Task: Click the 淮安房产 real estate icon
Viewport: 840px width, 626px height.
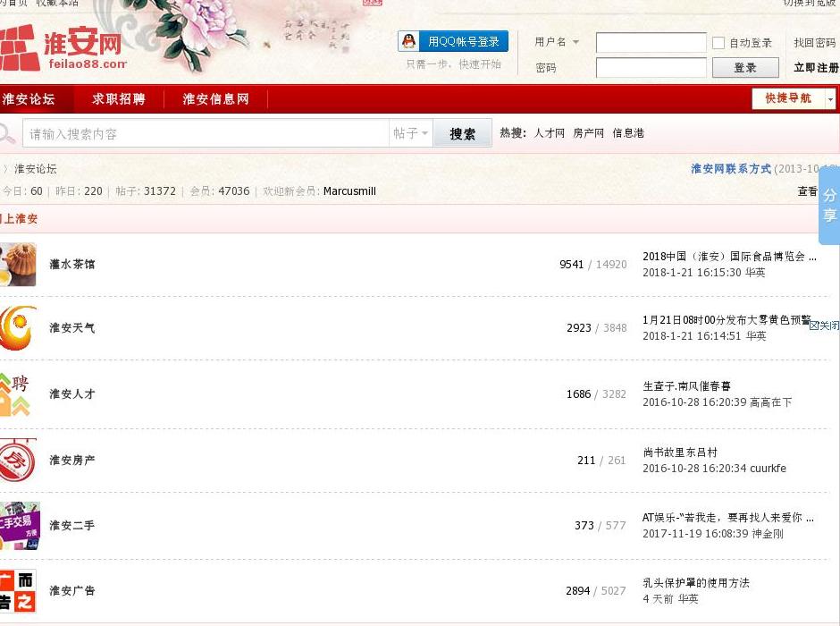Action: click(16, 460)
